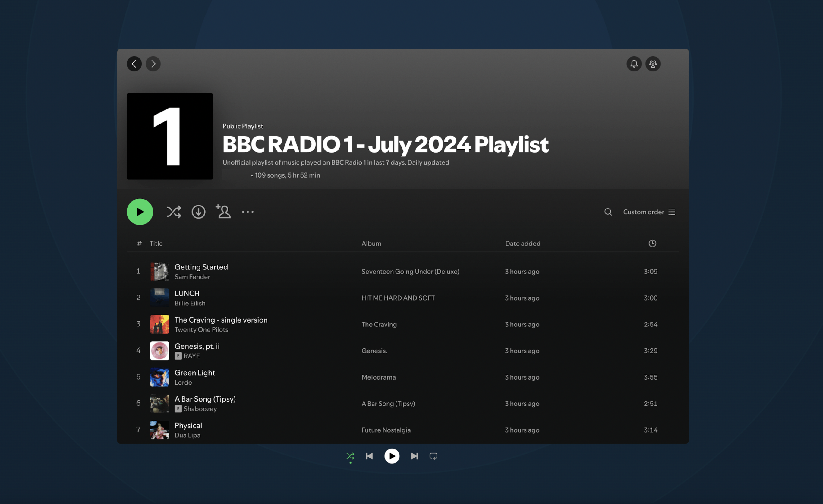Open The Craving album link
Viewport: 823px width, 504px height.
[379, 324]
